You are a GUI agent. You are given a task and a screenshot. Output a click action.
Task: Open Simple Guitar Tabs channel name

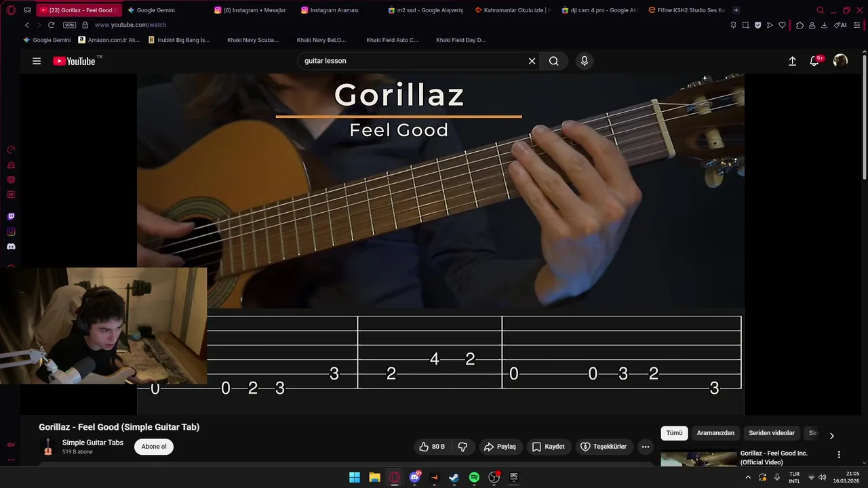(93, 443)
